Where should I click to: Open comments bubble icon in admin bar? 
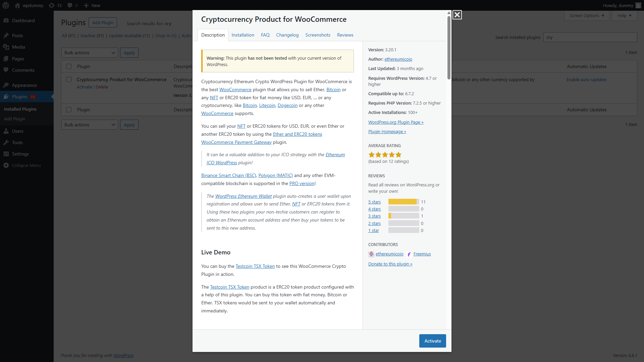click(70, 5)
